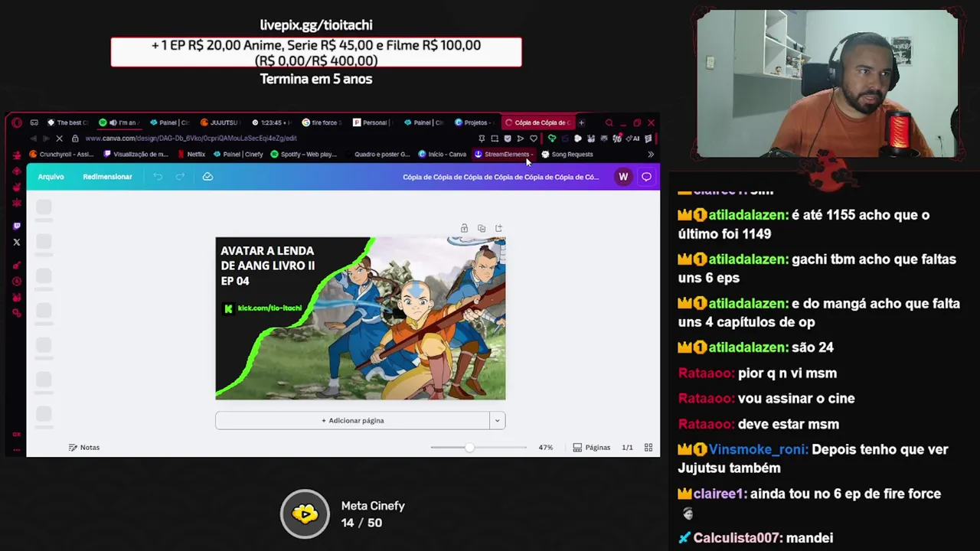Viewport: 980px width, 551px height.
Task: Open a new browser tab
Action: (581, 122)
